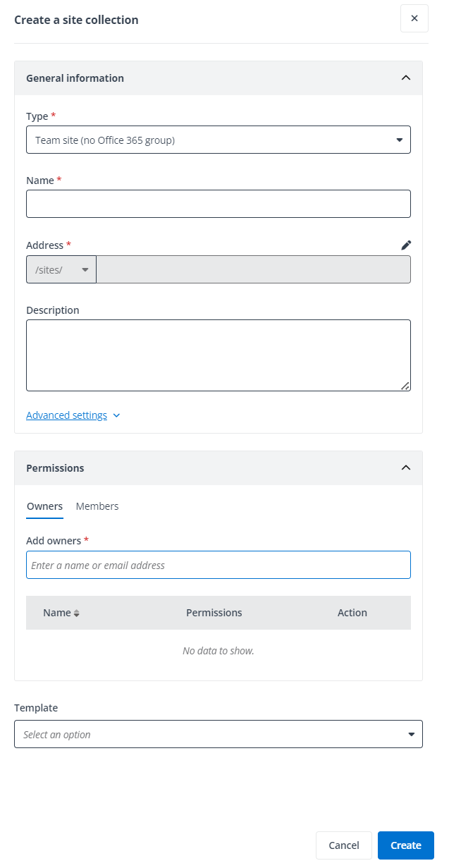Screen dimensions: 449x868
Task: Click the Cancel button
Action: coord(344,845)
